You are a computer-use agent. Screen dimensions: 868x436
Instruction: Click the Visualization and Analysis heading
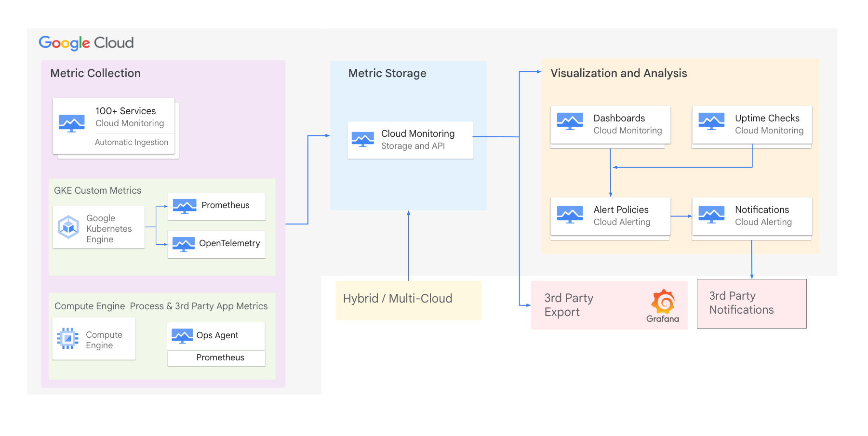coord(619,73)
